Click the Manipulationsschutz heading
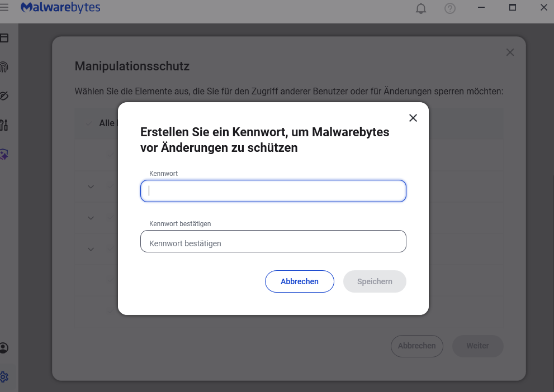 click(x=132, y=66)
